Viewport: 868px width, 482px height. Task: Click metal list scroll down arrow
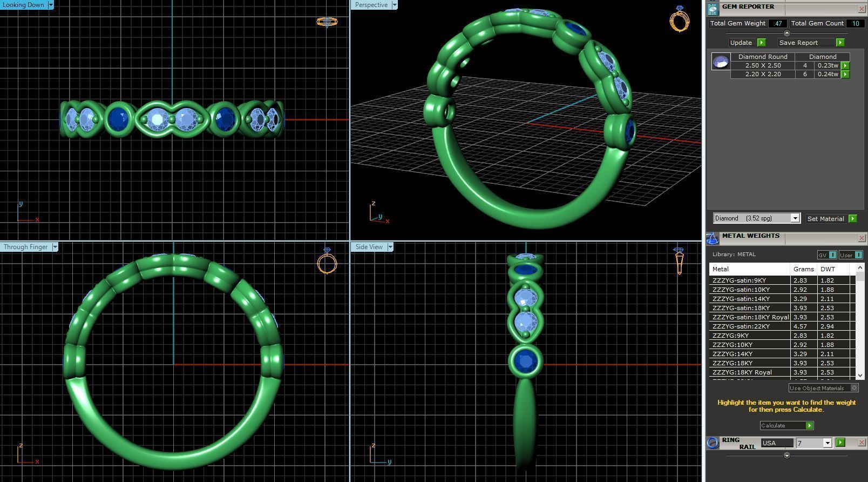click(x=860, y=375)
